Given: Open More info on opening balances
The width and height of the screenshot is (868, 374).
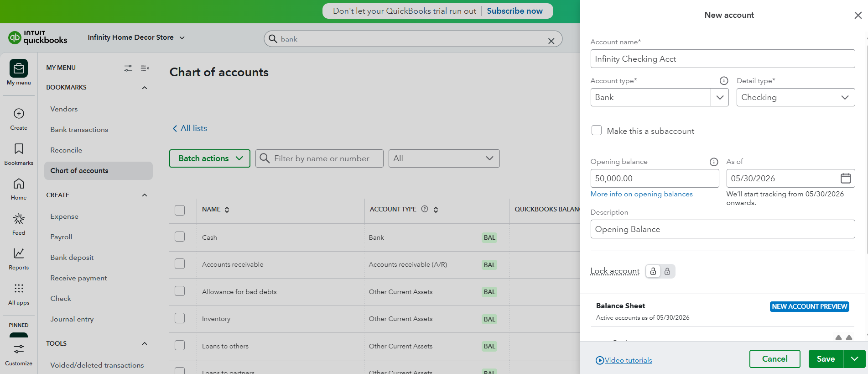Looking at the screenshot, I should [x=641, y=194].
